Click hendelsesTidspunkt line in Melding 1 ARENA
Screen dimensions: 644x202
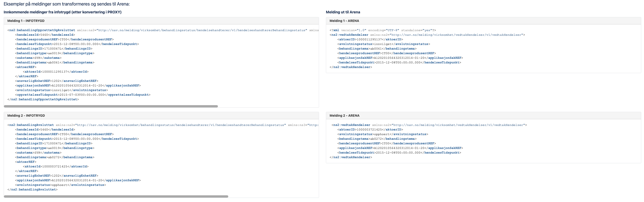coord(399,62)
